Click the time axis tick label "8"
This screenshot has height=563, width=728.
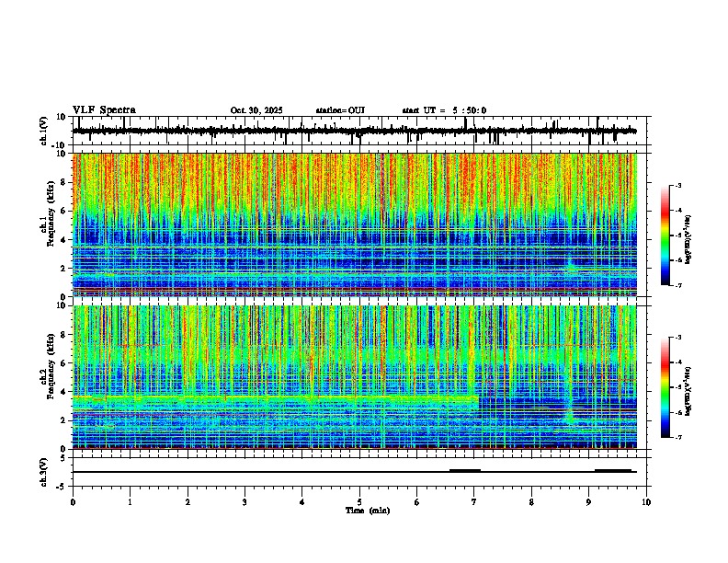pyautogui.click(x=531, y=502)
